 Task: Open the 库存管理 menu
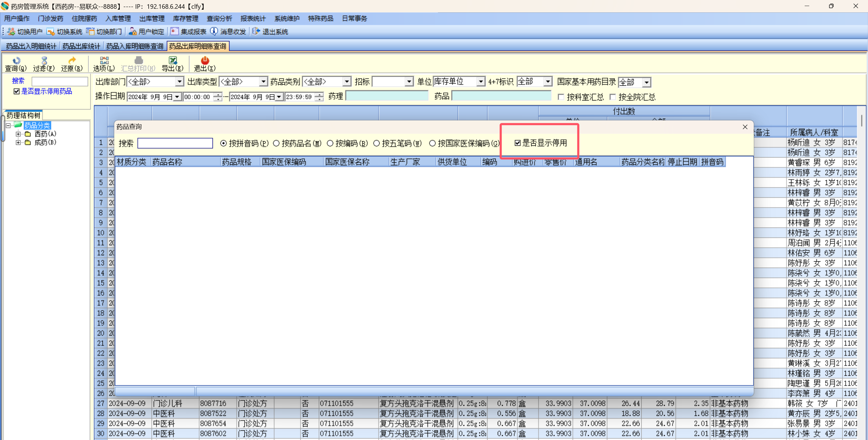point(185,18)
